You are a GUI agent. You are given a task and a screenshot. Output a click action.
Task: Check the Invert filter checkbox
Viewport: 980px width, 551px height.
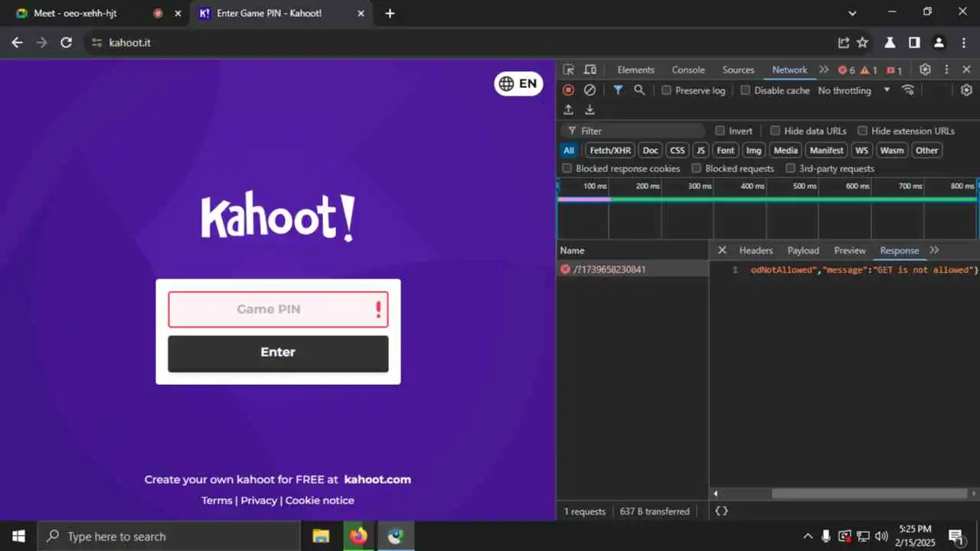(720, 131)
